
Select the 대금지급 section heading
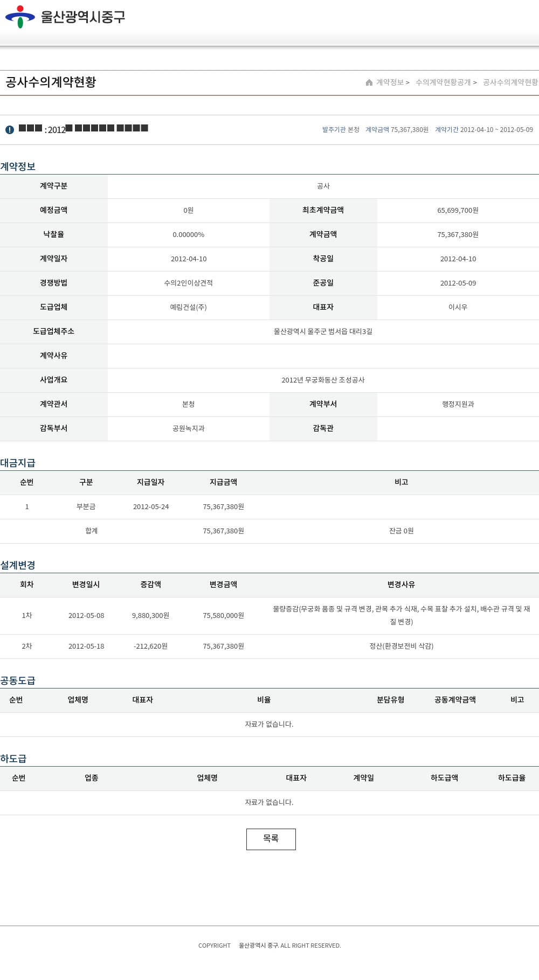point(18,463)
